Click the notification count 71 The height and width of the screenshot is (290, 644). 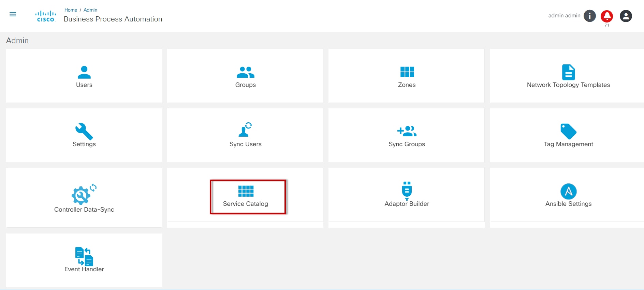point(607,25)
